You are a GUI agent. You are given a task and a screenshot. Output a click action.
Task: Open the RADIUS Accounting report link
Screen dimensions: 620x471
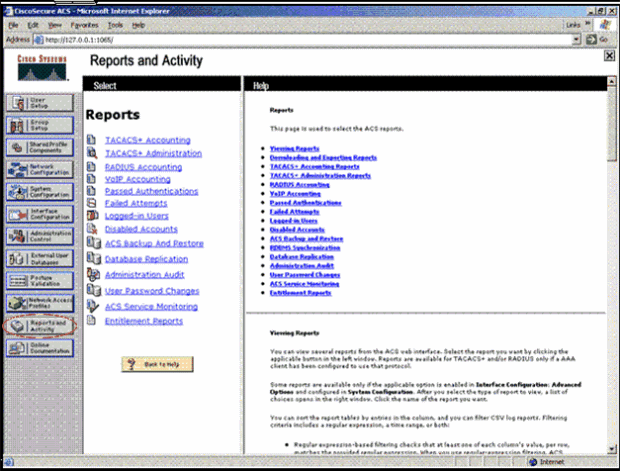pos(144,167)
